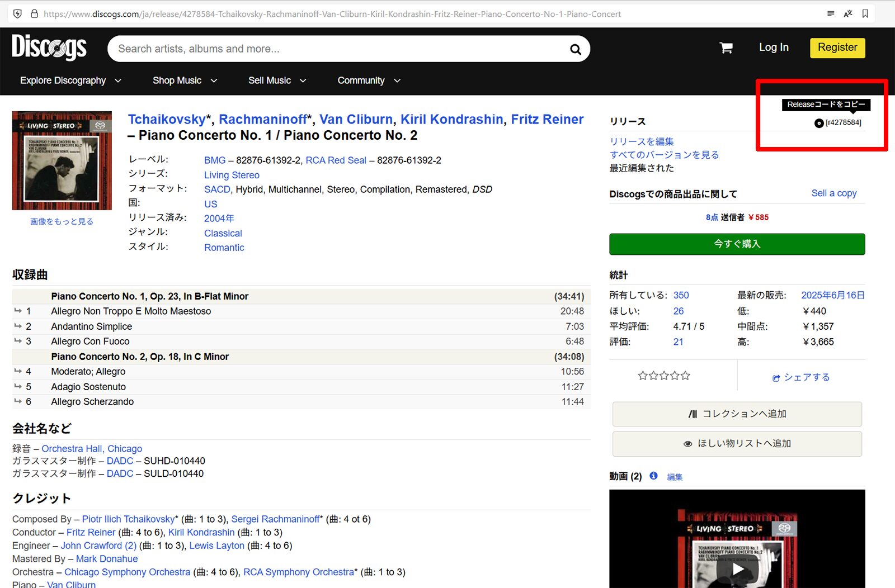Viewport: 895px width, 588px height.
Task: Click the browser shield icon
Action: click(17, 14)
